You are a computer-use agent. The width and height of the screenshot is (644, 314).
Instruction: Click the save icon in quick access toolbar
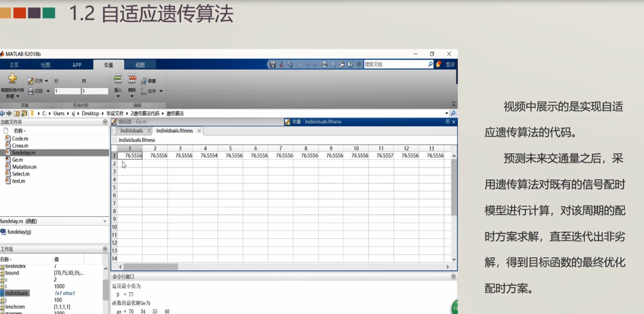[x=273, y=64]
